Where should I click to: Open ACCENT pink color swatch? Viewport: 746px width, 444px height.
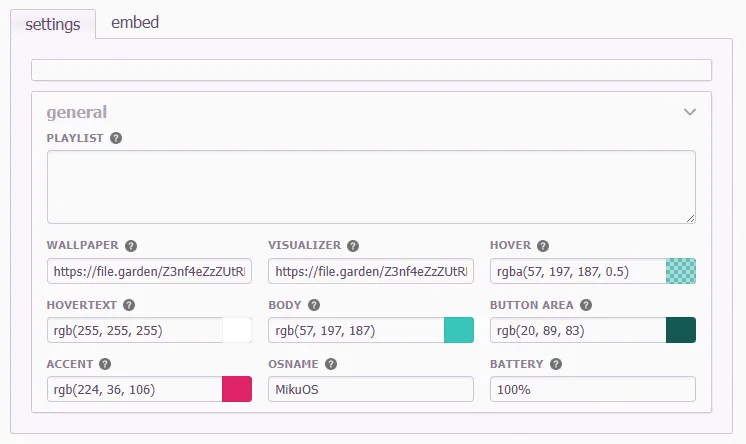point(237,389)
